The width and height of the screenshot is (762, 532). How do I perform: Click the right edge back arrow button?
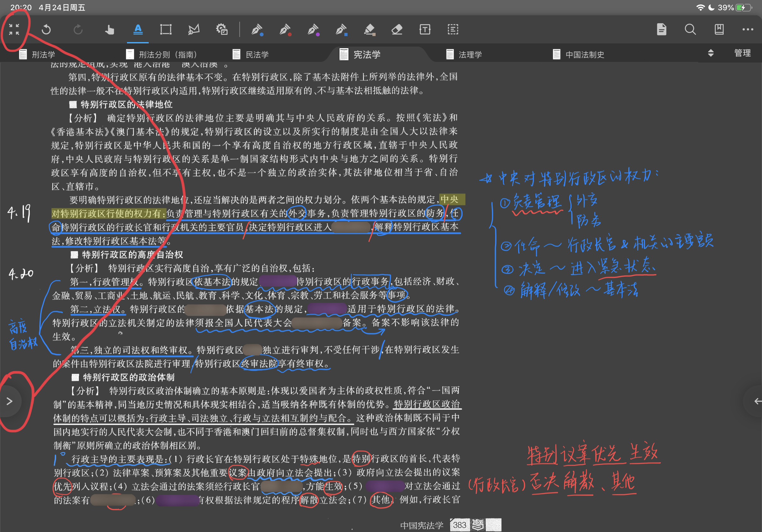757,401
